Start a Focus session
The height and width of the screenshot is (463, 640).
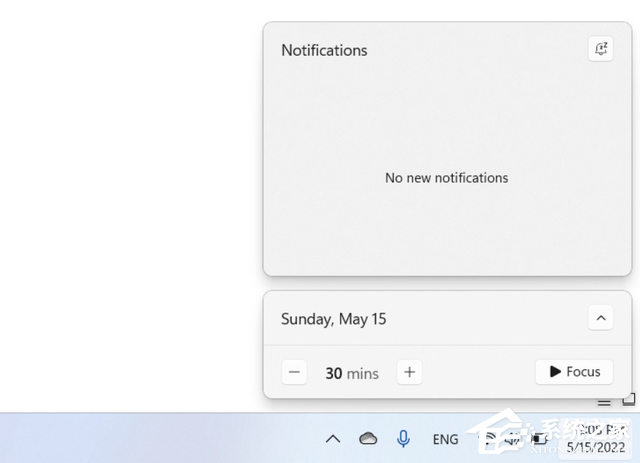tap(574, 372)
